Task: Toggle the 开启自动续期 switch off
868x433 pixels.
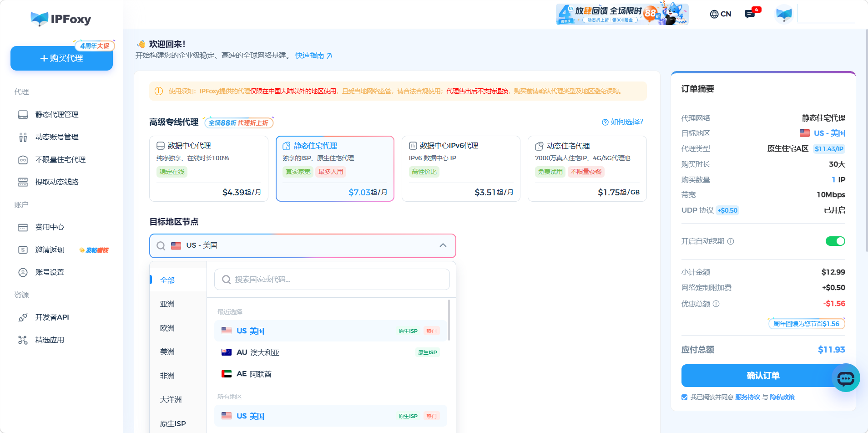Action: pos(835,241)
